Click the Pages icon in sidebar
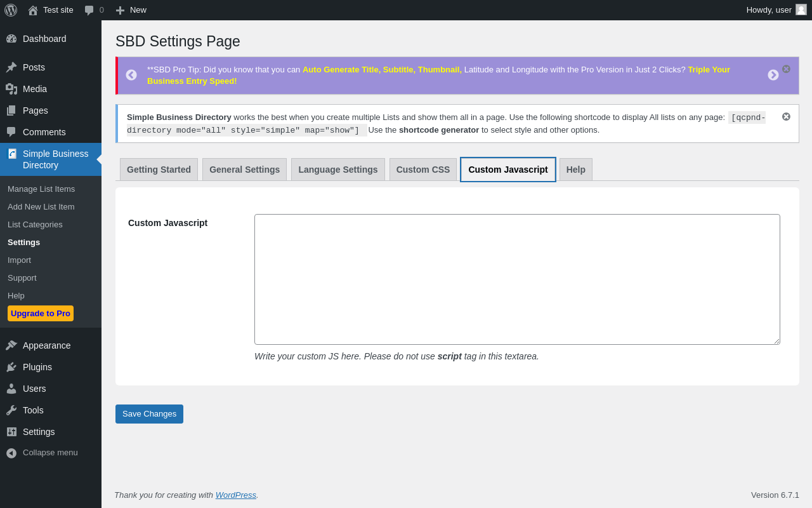Image resolution: width=812 pixels, height=508 pixels. pyautogui.click(x=11, y=110)
